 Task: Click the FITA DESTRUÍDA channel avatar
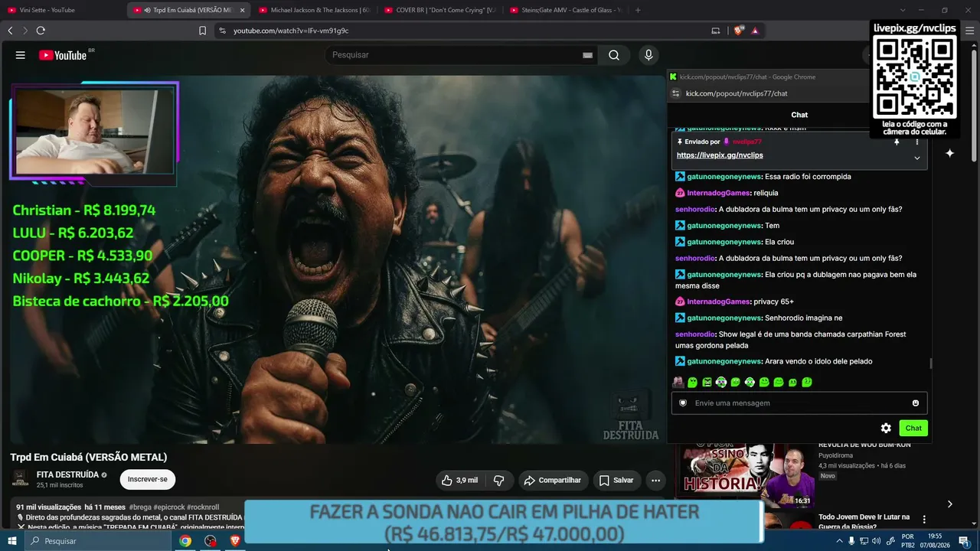coord(20,480)
